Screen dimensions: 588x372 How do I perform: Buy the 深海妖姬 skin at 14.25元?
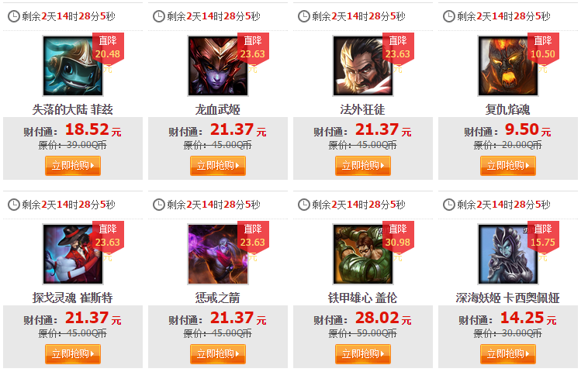508,354
